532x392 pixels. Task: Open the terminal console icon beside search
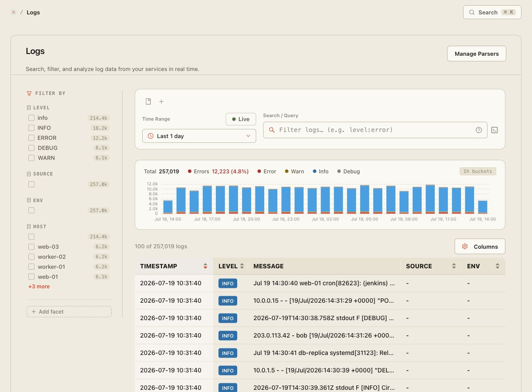pyautogui.click(x=494, y=130)
